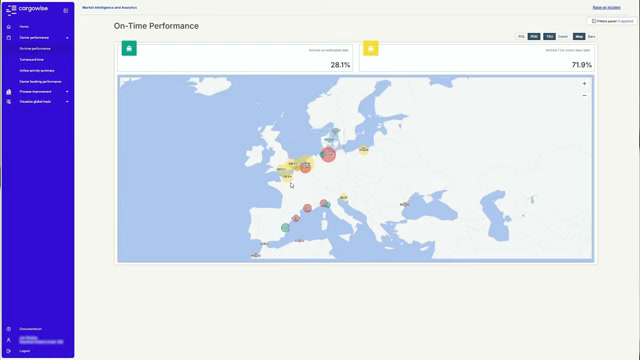Collapse the sidebar using the panel icon

click(x=66, y=10)
